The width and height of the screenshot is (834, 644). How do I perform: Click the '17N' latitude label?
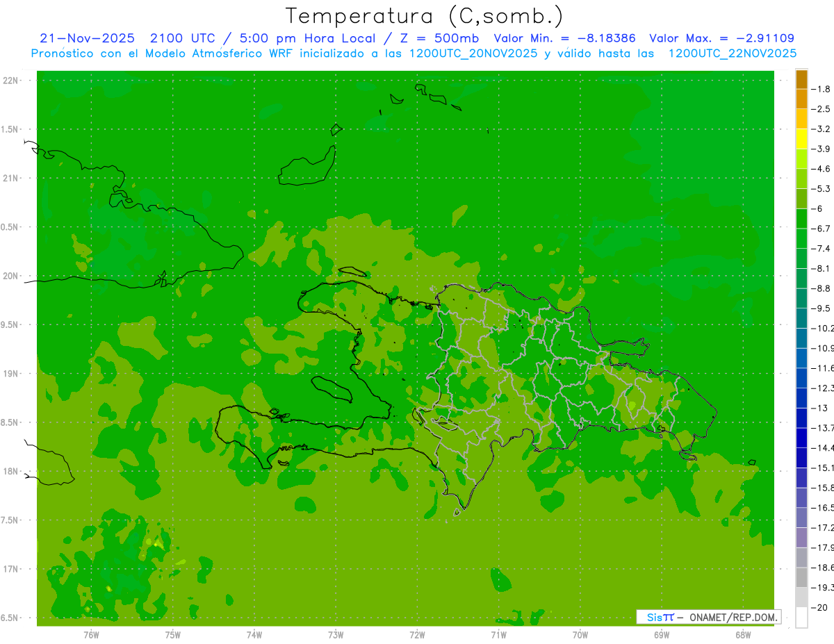[x=10, y=569]
